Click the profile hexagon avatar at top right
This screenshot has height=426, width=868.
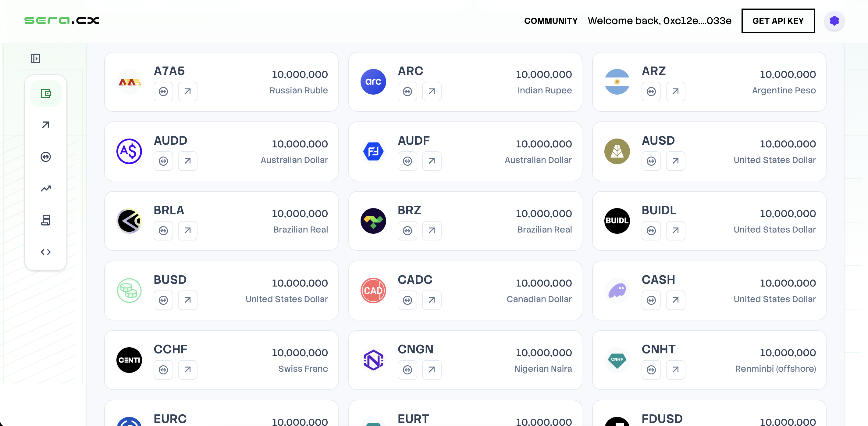click(834, 20)
